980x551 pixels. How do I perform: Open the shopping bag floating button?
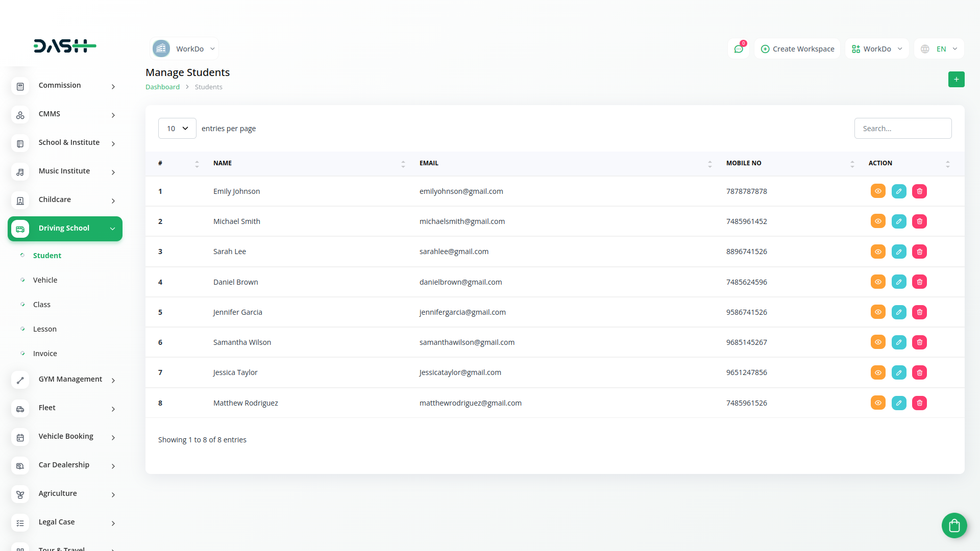pyautogui.click(x=954, y=525)
